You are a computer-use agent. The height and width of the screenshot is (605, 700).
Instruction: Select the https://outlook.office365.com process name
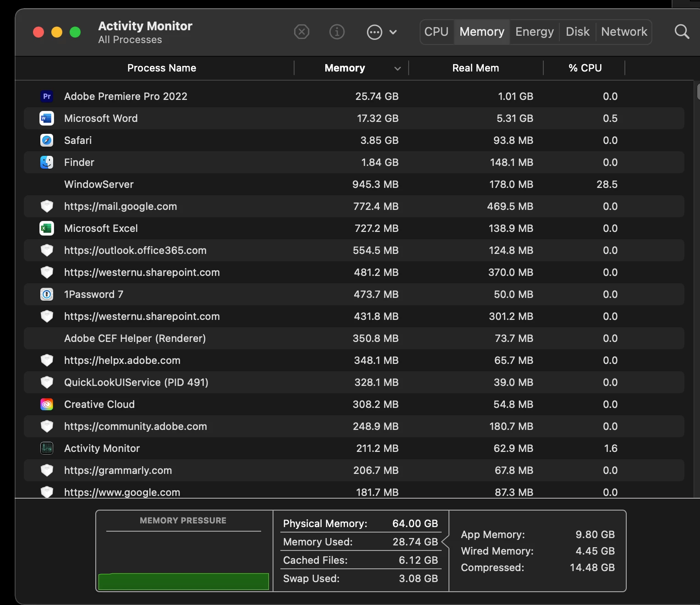click(x=135, y=250)
